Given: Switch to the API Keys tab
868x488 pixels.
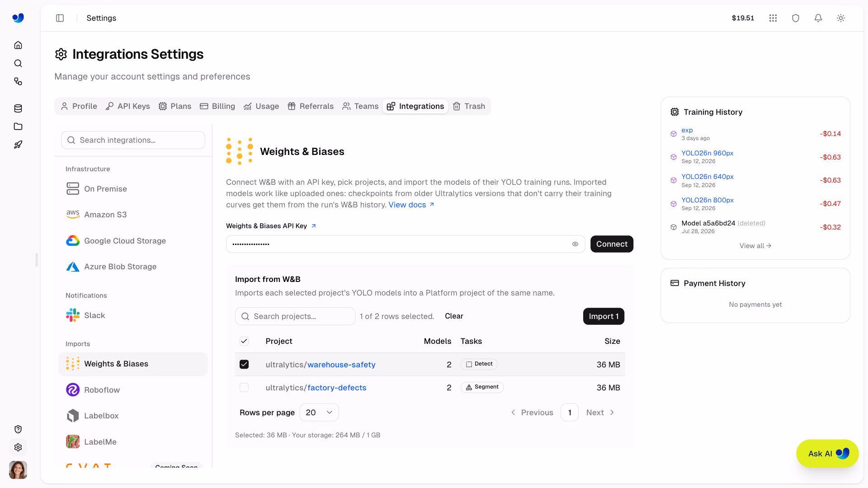Looking at the screenshot, I should (128, 106).
